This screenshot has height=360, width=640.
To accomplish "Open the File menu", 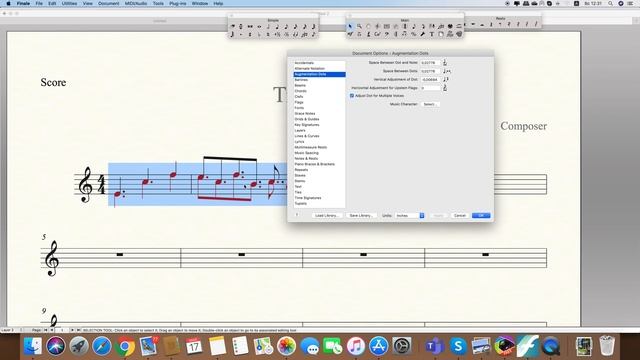I will pyautogui.click(x=39, y=3).
